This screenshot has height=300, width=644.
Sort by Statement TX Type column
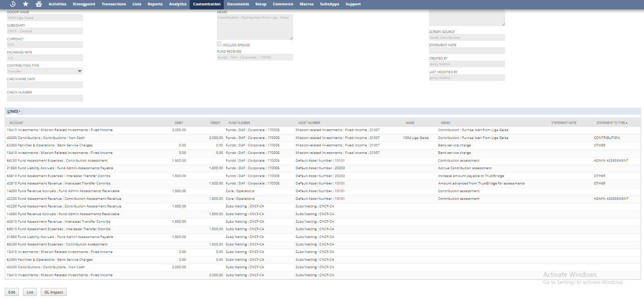pos(611,123)
